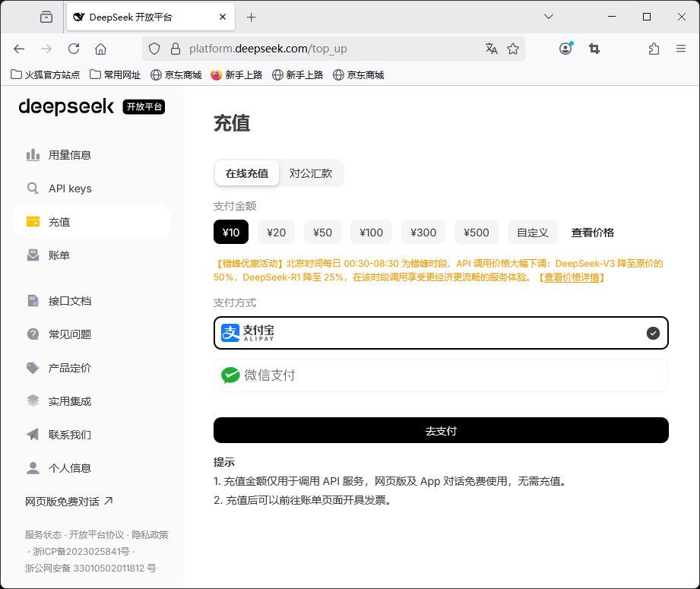700x589 pixels.
Task: Click the WeChat Pay green logo icon
Action: click(230, 375)
